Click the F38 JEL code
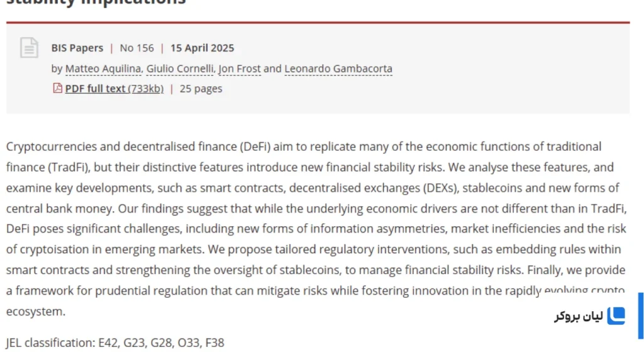The width and height of the screenshot is (644, 362). (215, 343)
